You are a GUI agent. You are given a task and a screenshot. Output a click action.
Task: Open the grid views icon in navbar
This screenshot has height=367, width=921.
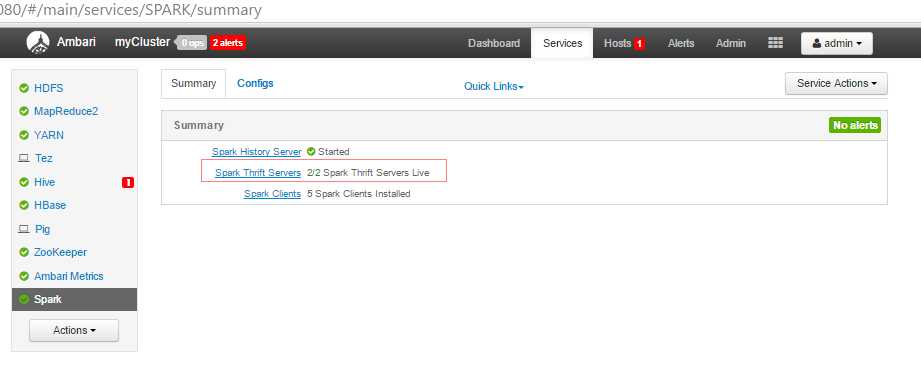pos(775,43)
